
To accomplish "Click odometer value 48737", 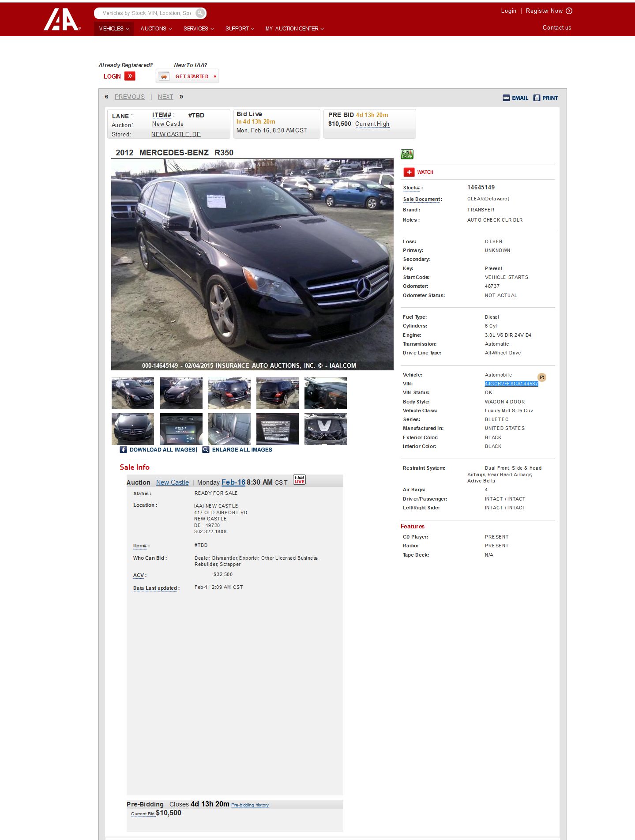I will [x=492, y=286].
